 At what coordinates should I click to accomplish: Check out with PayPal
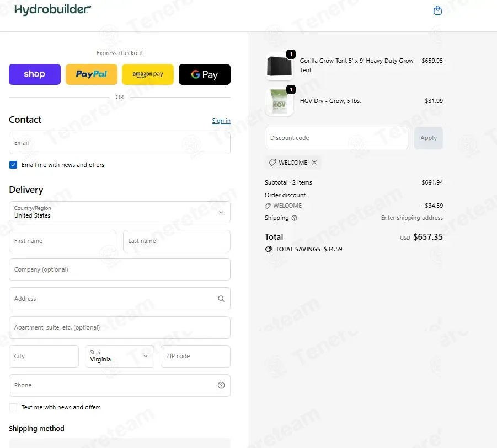[x=91, y=74]
